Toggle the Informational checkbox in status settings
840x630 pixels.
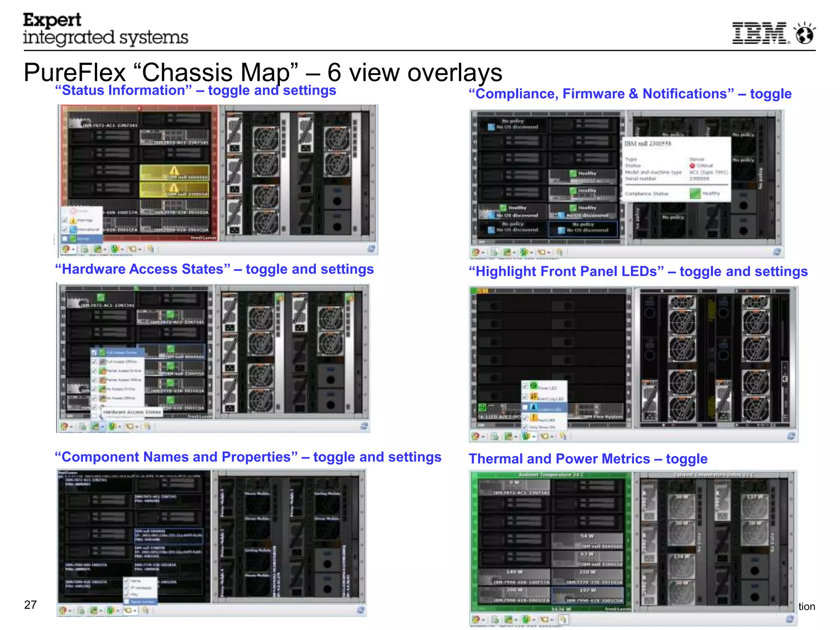[x=65, y=230]
